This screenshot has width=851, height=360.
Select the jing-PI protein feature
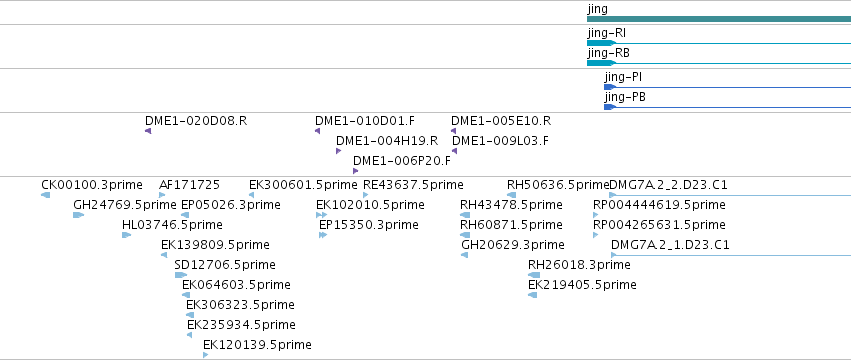click(x=727, y=87)
